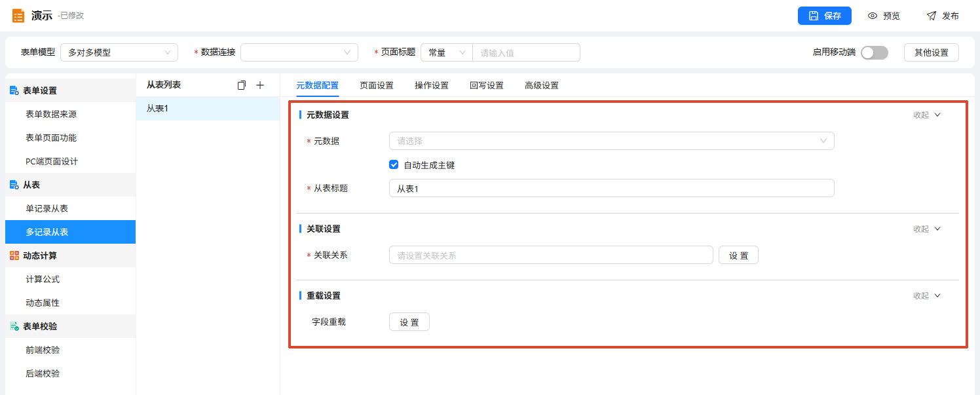Switch to the 页面设置 tab
The height and width of the screenshot is (395, 980).
click(377, 85)
